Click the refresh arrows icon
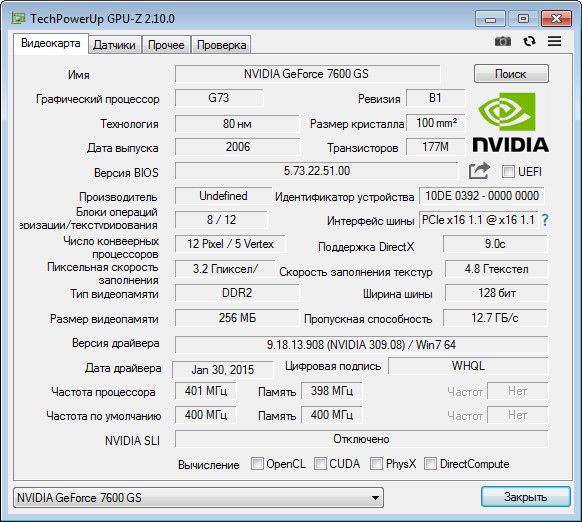Viewport: 582px width, 522px height. [529, 41]
